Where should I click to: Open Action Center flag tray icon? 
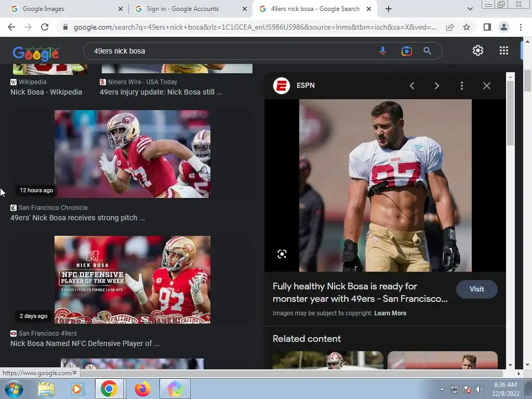467,389
